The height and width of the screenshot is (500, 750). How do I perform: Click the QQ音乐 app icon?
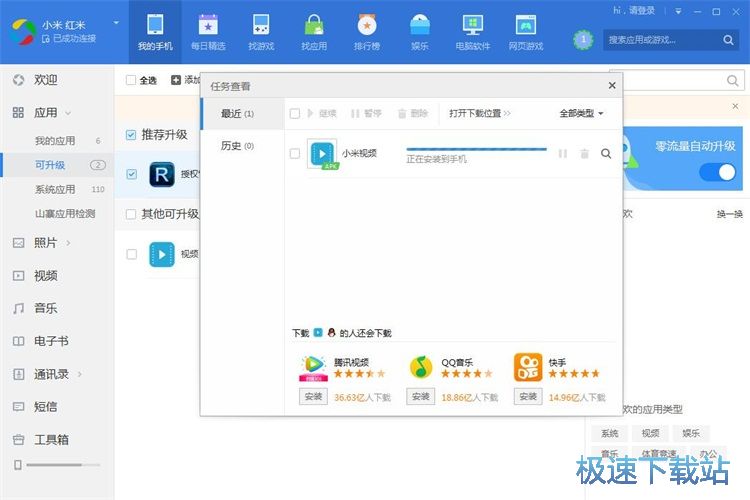pos(421,367)
